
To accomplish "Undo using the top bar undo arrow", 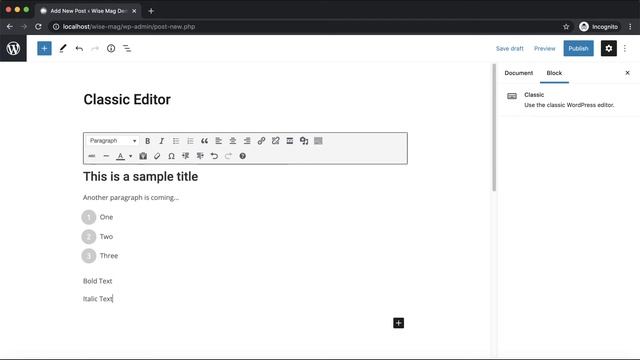I will tap(79, 49).
